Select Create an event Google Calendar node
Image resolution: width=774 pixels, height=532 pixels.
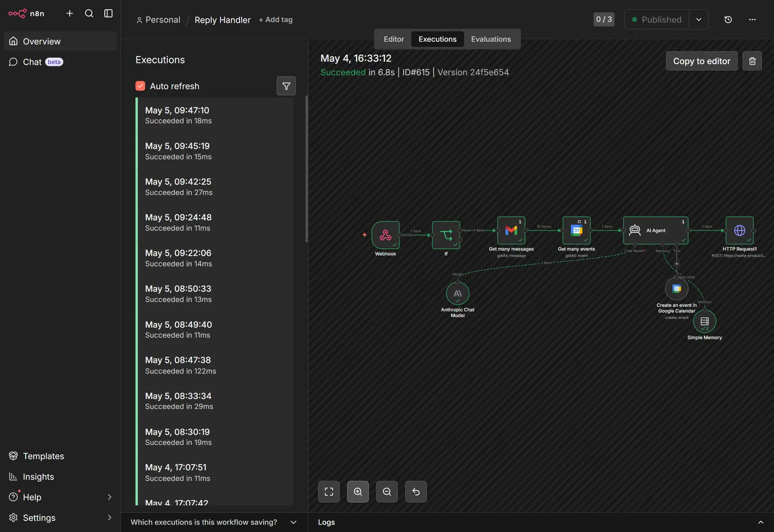677,289
